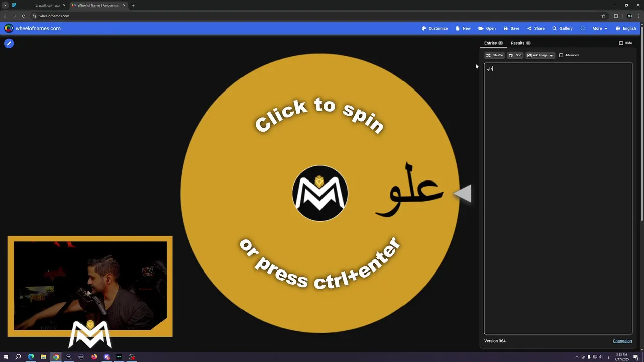Open the Chrome profile avatar
The image size is (644, 362).
tap(629, 16)
